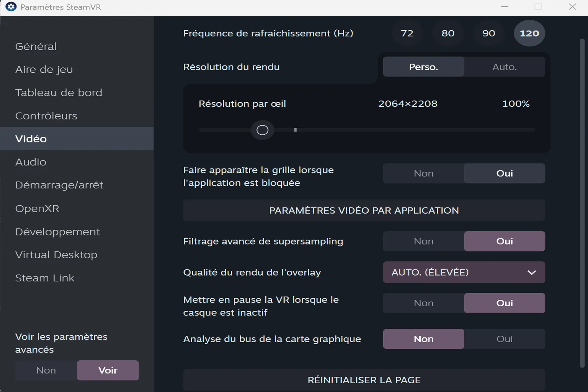Open the Steam Link section

pos(77,278)
